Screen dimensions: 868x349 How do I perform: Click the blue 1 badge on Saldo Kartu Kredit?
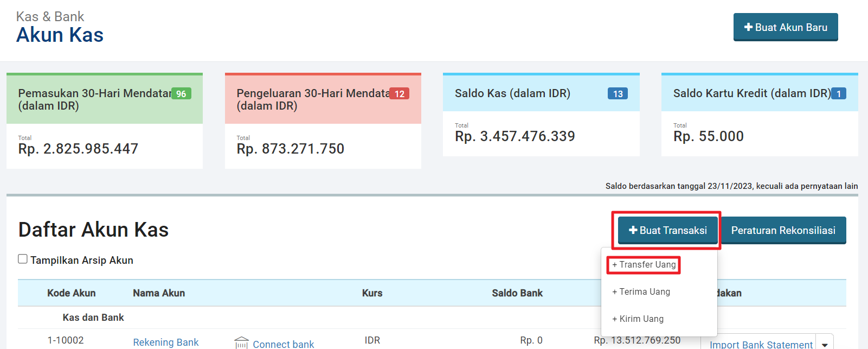[839, 94]
